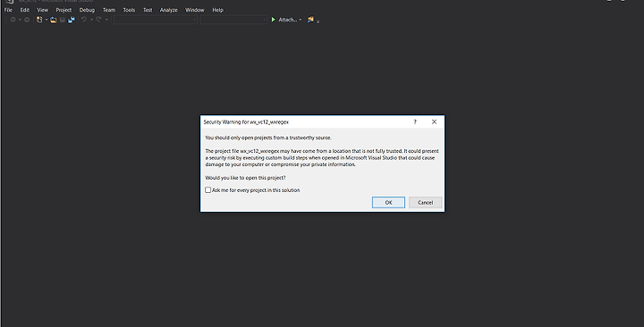Viewport: 644px width, 327px height.
Task: Open the Test menu
Action: (148, 10)
